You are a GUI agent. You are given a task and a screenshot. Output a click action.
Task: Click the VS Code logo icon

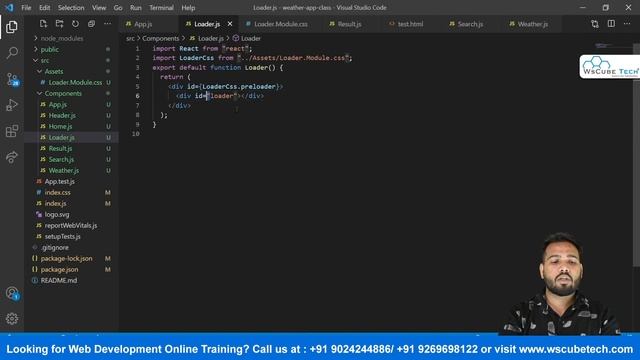click(x=9, y=7)
